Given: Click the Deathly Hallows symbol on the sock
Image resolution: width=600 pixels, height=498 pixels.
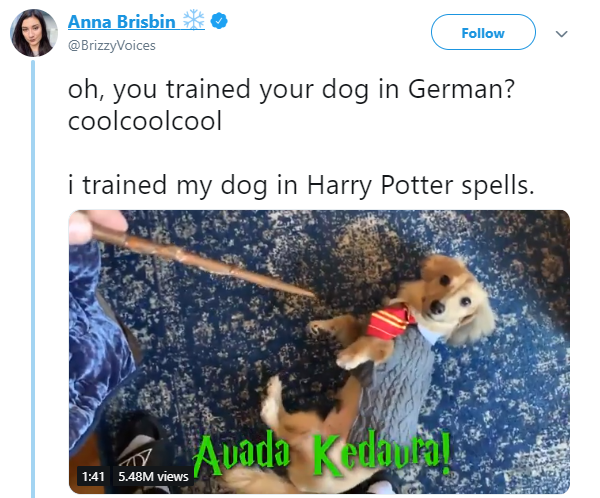Looking at the screenshot, I should [135, 459].
